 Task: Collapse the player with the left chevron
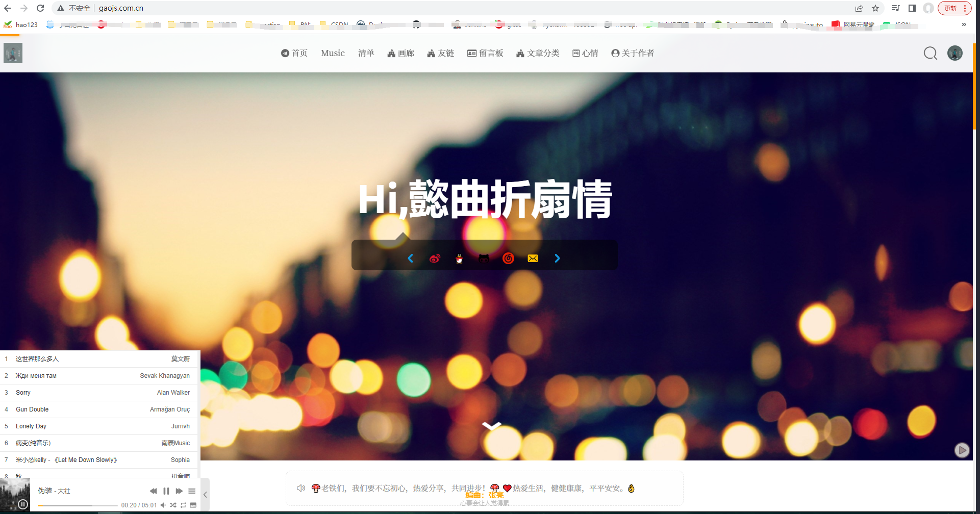(206, 494)
